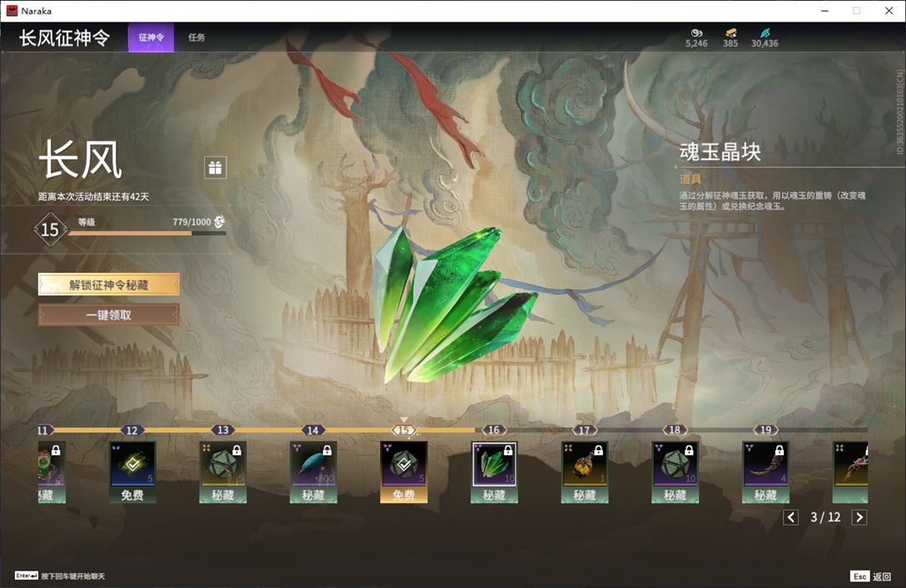
Task: Select the claimed level 15 free reward
Action: tap(403, 472)
